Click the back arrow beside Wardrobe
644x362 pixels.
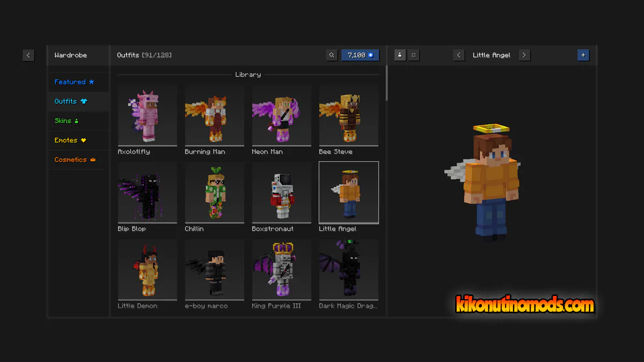[28, 55]
